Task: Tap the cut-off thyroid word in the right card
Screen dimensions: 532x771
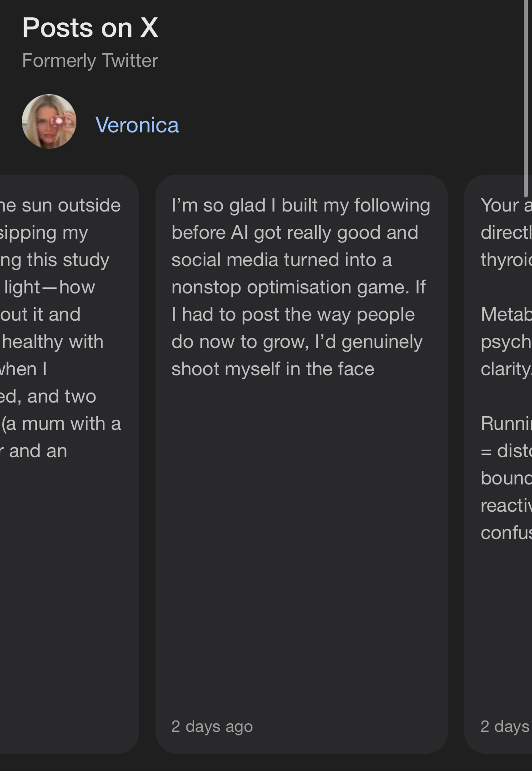Action: 506,260
